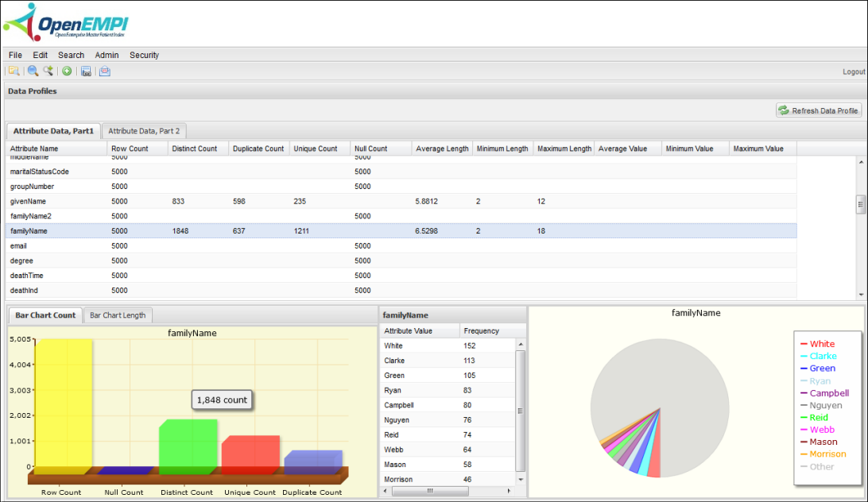Open the File menu

click(x=16, y=55)
